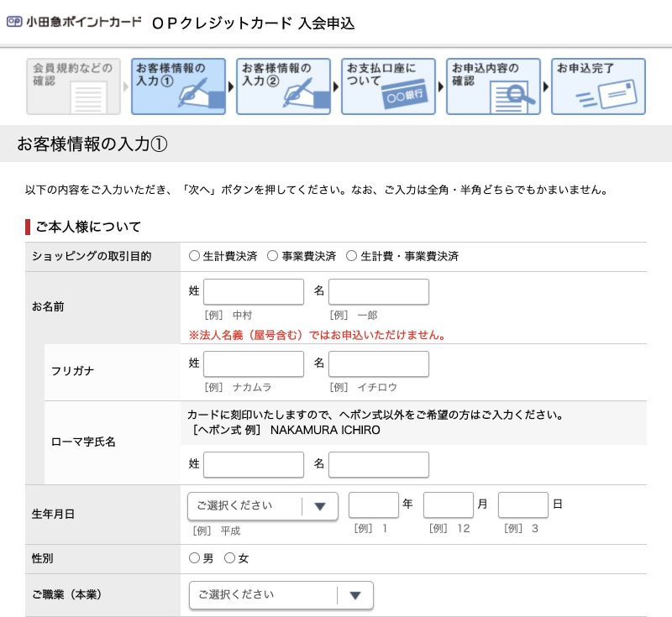Expand the ご職業（本業） dropdown
Viewport: 672px width, 617px height.
(x=281, y=595)
